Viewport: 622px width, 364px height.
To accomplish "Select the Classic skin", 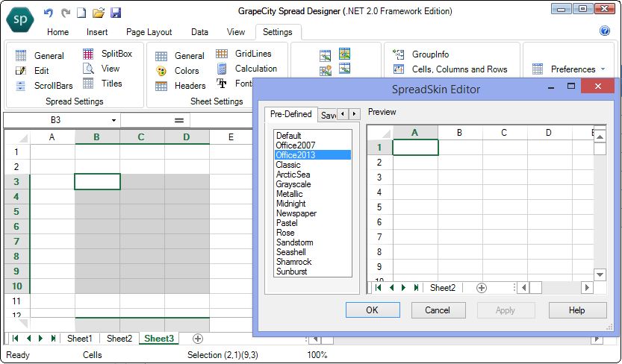I will [313, 165].
